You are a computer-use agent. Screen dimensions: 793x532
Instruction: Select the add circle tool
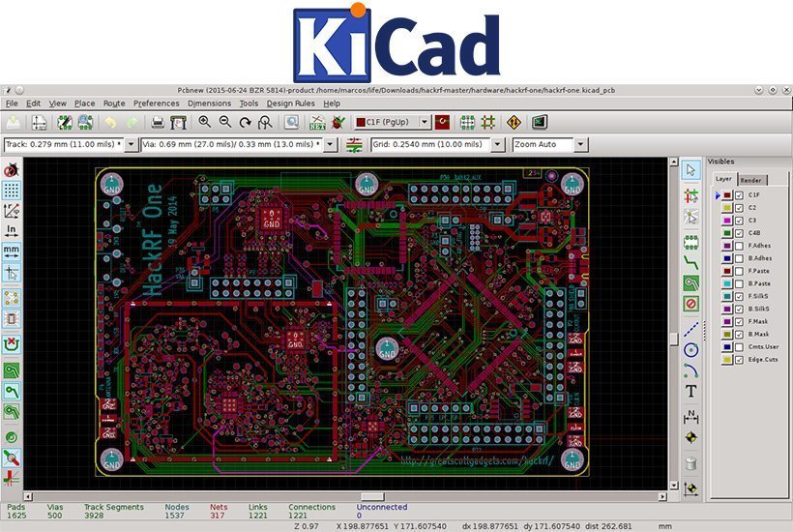pos(690,349)
